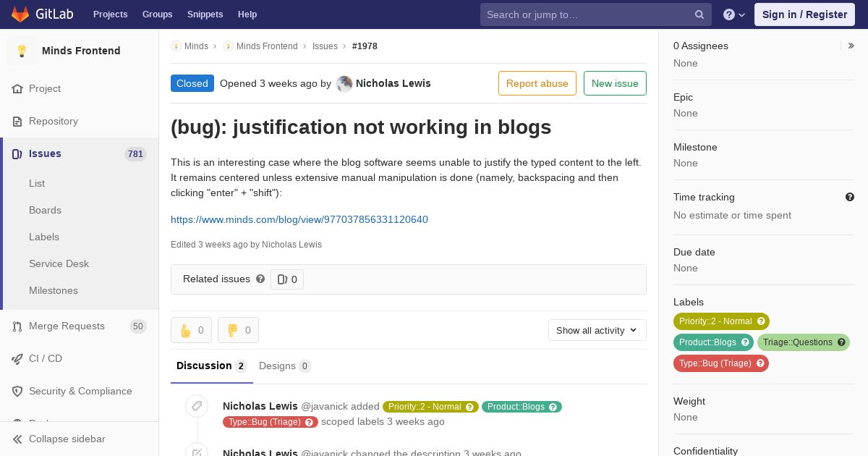Click help icon on sidebar Priority label
The height and width of the screenshot is (456, 868).
click(x=761, y=321)
